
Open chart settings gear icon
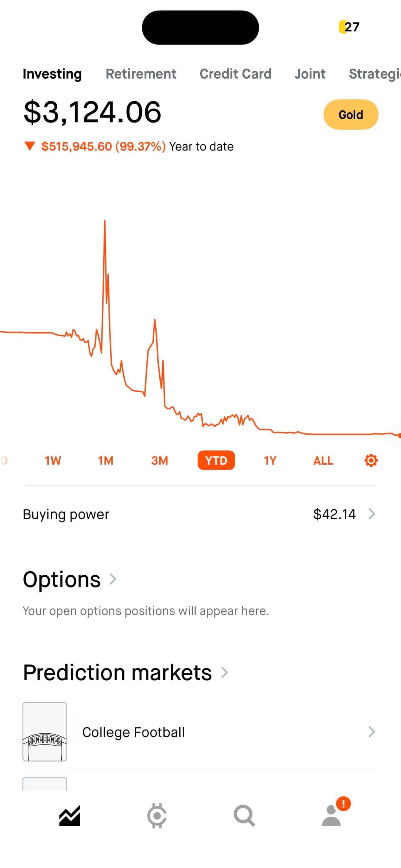pos(371,460)
